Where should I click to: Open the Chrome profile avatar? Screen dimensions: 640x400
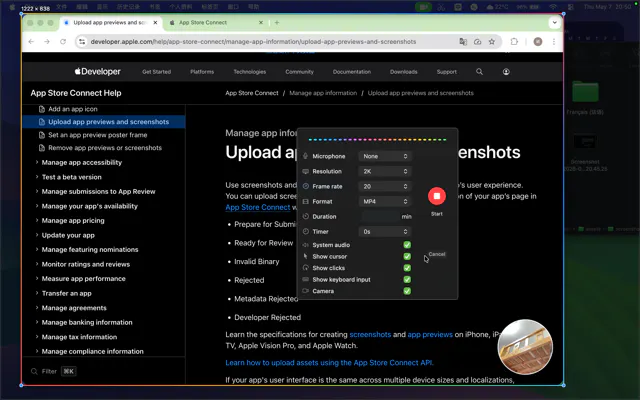pyautogui.click(x=538, y=42)
